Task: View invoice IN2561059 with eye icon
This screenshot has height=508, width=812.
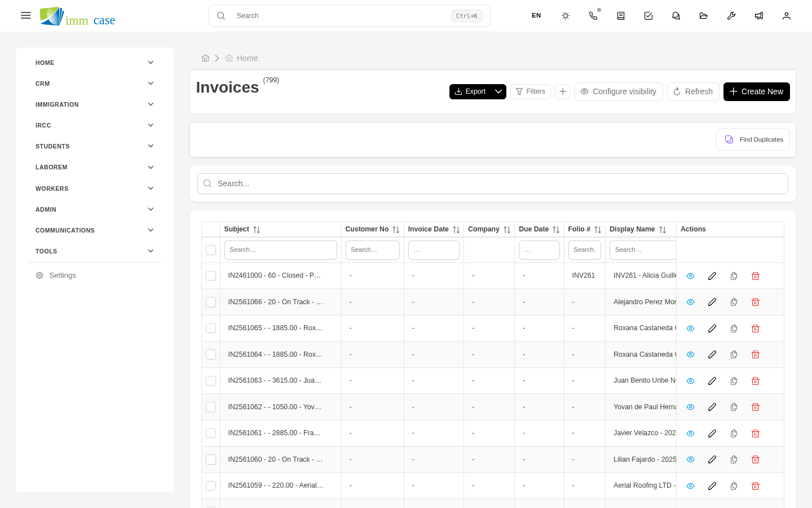Action: tap(690, 486)
